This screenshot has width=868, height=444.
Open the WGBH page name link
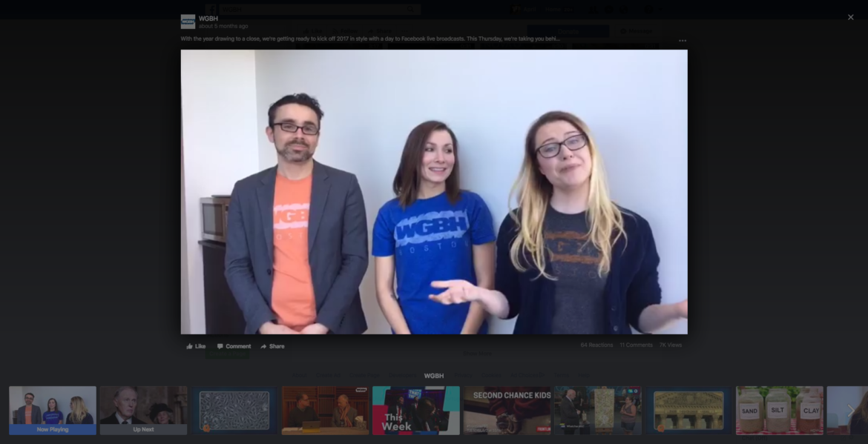tap(208, 18)
